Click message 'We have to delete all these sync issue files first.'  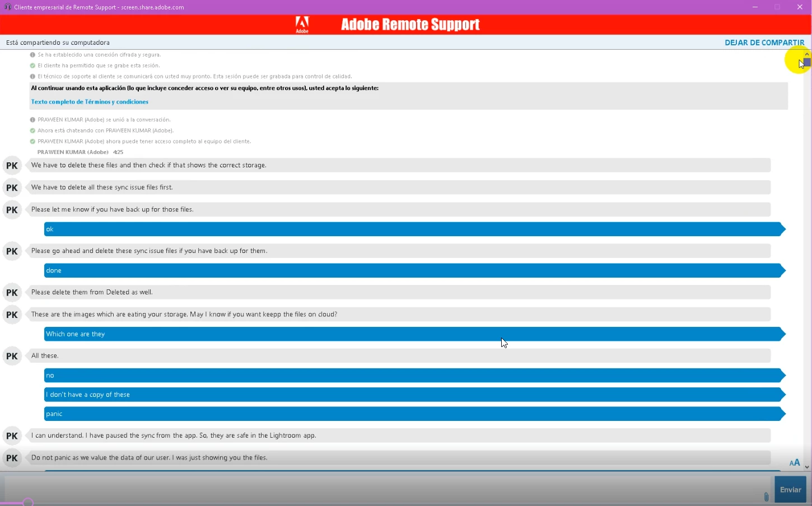coord(399,188)
